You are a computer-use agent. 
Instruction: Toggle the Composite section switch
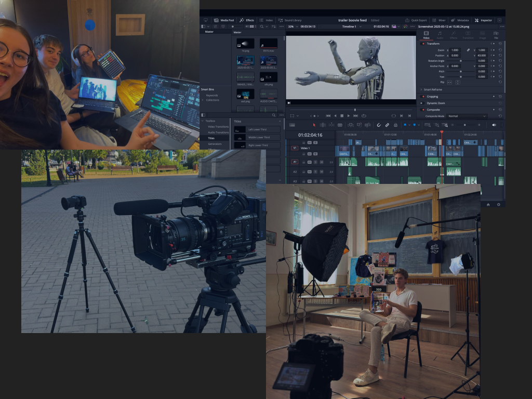423,110
